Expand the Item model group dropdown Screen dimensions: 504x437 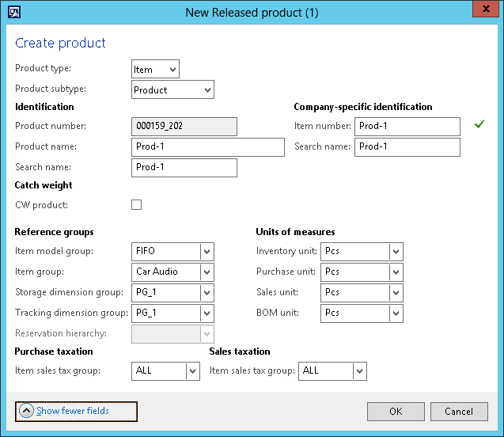(207, 252)
